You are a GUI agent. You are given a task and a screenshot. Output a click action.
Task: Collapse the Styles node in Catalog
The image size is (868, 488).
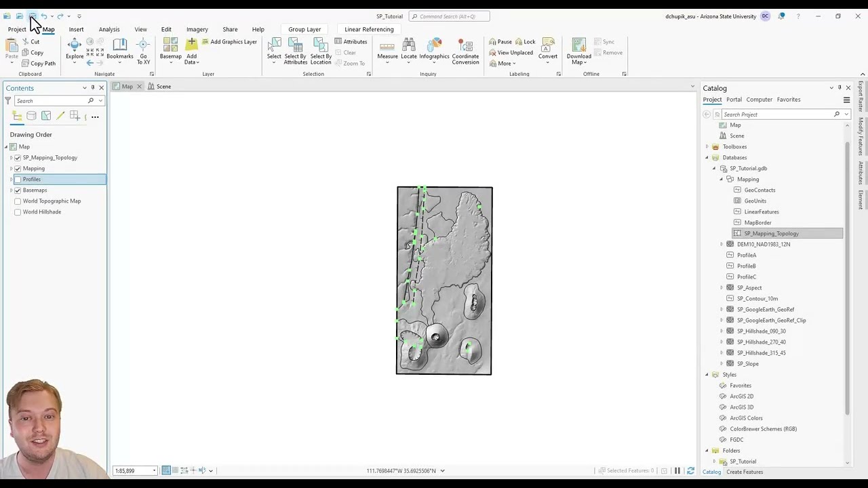[707, 375]
